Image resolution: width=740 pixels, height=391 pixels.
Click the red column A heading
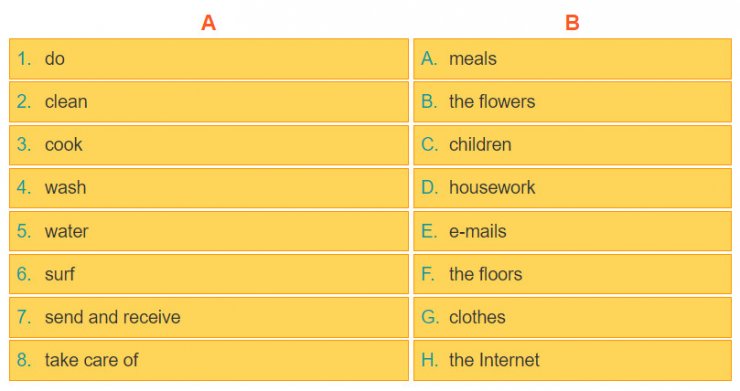click(209, 22)
